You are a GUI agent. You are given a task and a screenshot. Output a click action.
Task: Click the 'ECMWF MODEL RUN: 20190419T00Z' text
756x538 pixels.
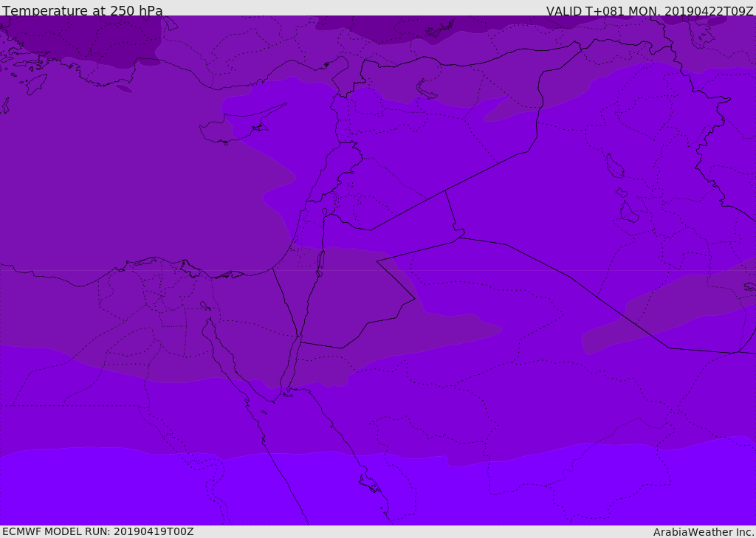click(98, 531)
